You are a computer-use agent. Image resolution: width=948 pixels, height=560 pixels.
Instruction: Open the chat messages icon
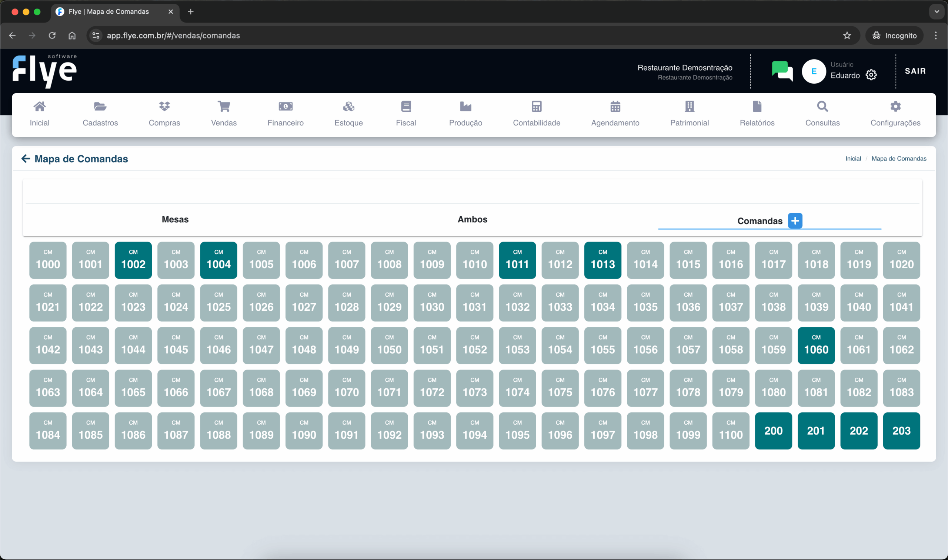coord(782,71)
